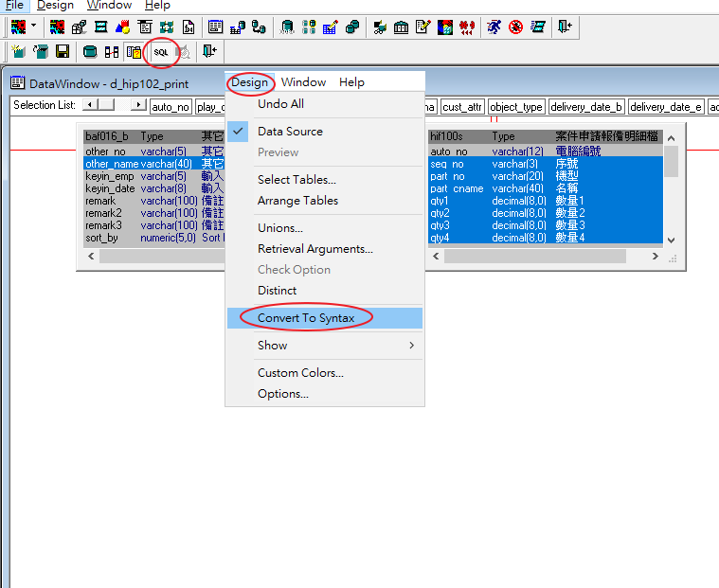719x588 pixels.
Task: Click the Query painter icon
Action: (237, 27)
